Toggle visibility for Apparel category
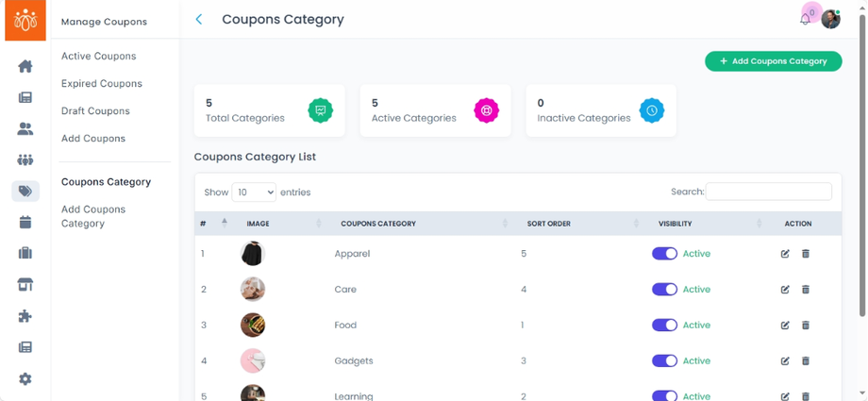Image resolution: width=868 pixels, height=401 pixels. click(x=664, y=254)
